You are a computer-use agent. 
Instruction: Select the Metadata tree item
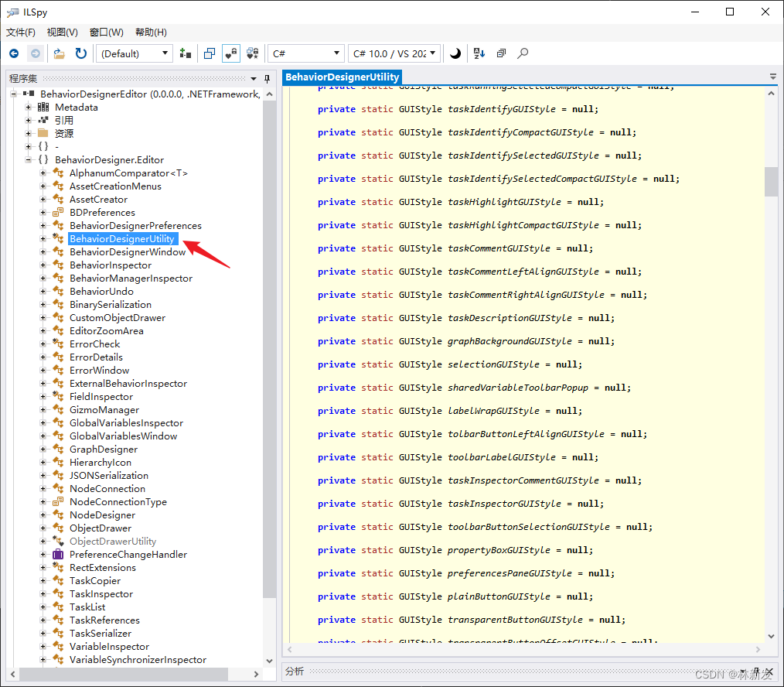[76, 107]
